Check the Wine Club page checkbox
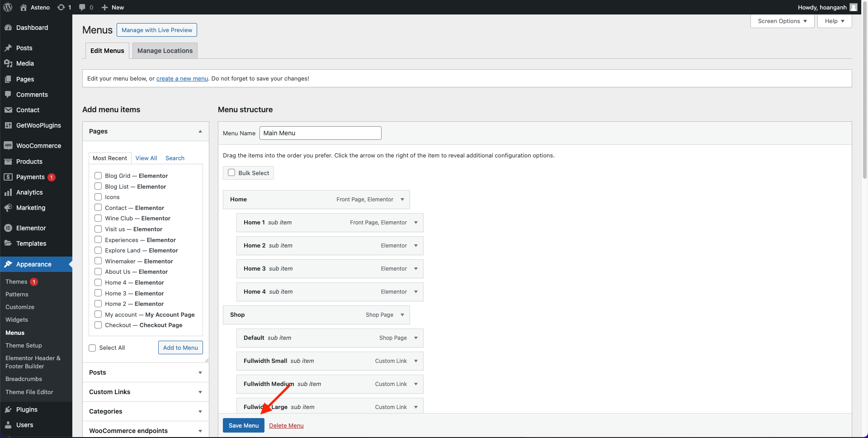Image resolution: width=868 pixels, height=438 pixels. click(98, 218)
